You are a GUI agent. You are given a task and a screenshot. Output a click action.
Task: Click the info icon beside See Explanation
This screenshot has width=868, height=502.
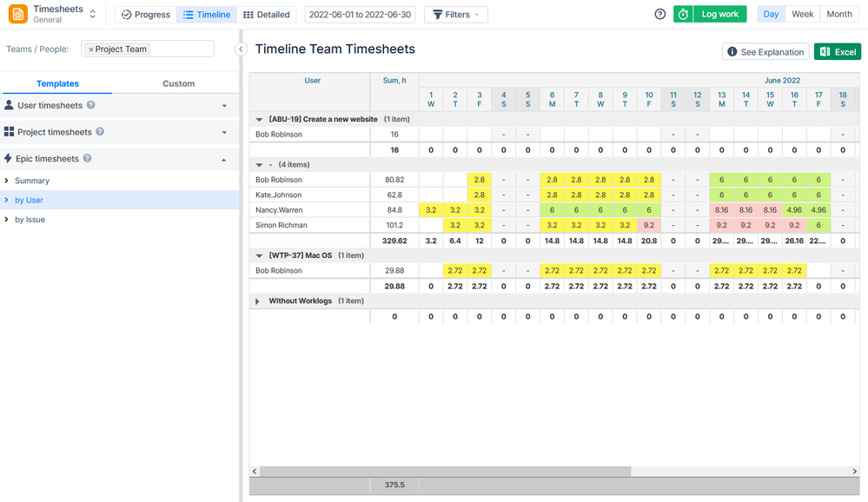732,52
